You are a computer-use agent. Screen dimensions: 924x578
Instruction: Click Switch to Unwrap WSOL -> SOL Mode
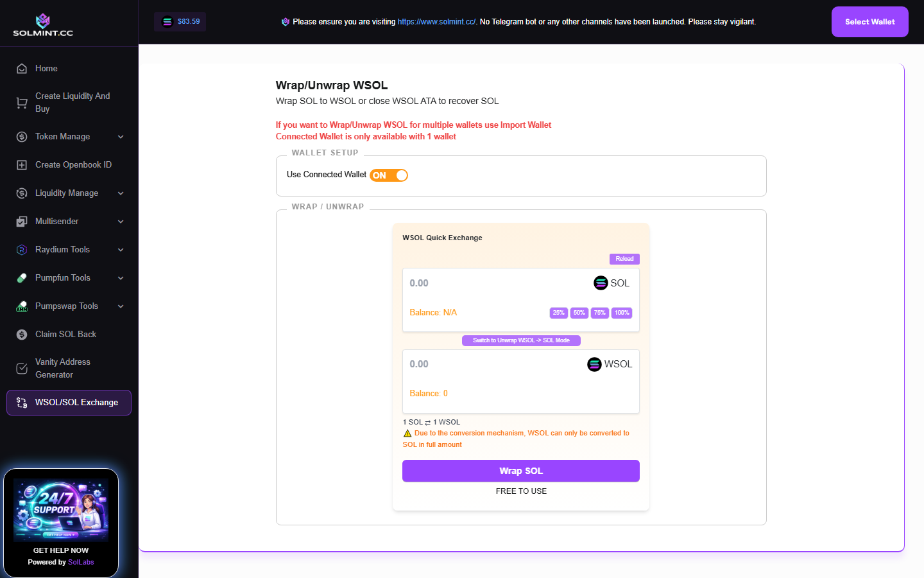click(x=521, y=340)
